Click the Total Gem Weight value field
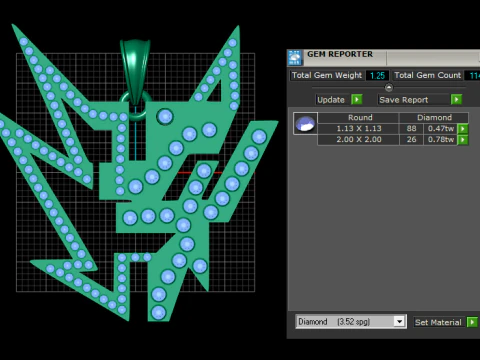 coord(377,75)
